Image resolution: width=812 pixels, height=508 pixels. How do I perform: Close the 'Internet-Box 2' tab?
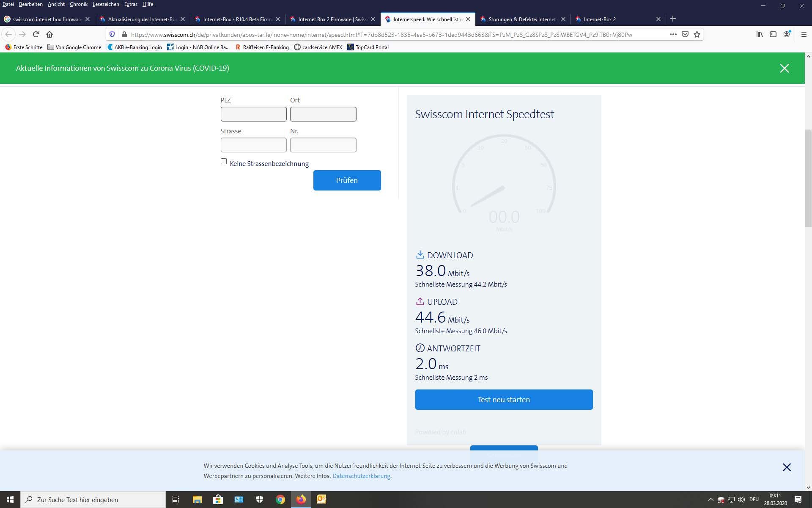click(x=658, y=19)
